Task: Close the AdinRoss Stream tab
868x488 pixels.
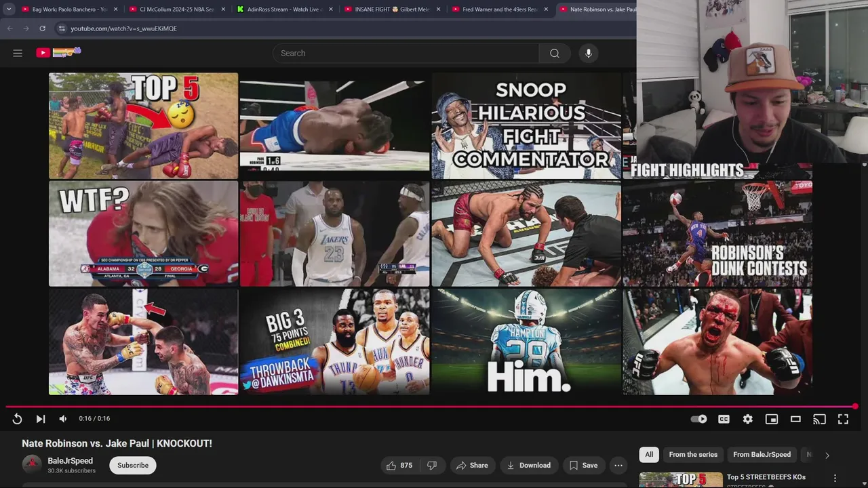Action: 331,9
